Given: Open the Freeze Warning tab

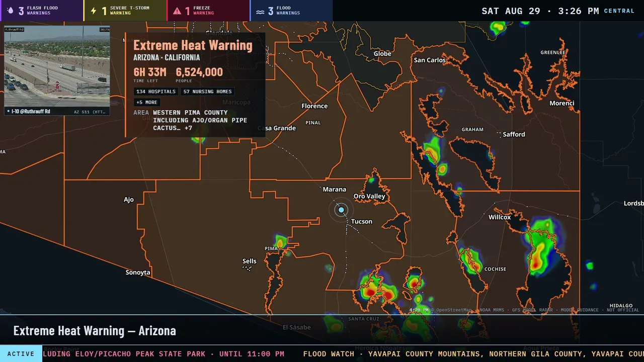Looking at the screenshot, I should 208,11.
